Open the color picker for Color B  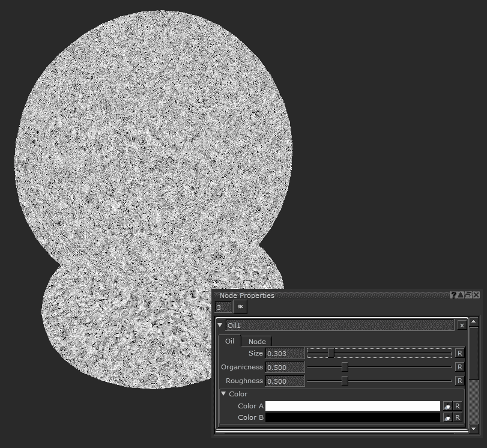pyautogui.click(x=447, y=417)
